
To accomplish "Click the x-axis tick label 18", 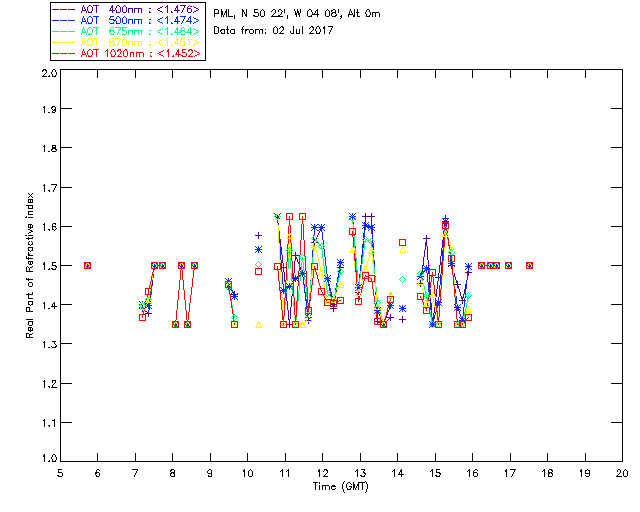I will coord(547,473).
